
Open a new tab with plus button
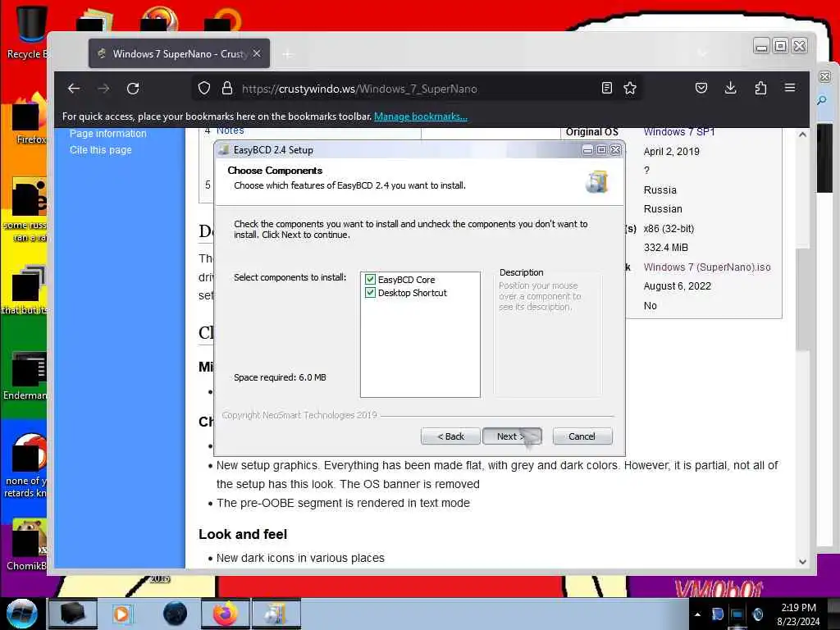point(288,53)
